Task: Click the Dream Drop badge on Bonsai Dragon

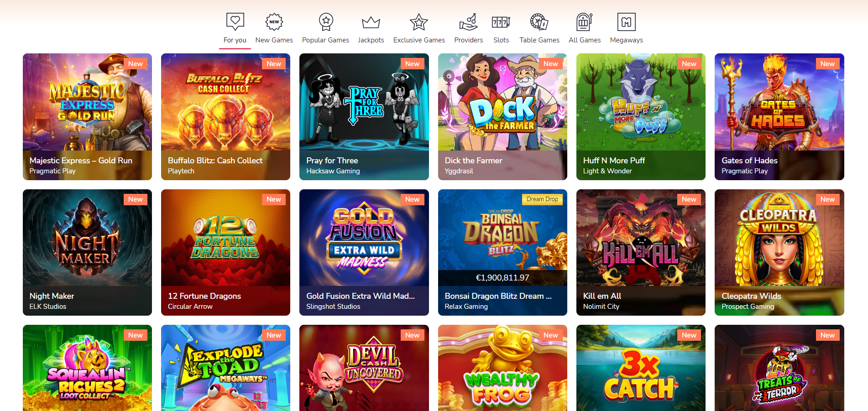Action: [542, 199]
